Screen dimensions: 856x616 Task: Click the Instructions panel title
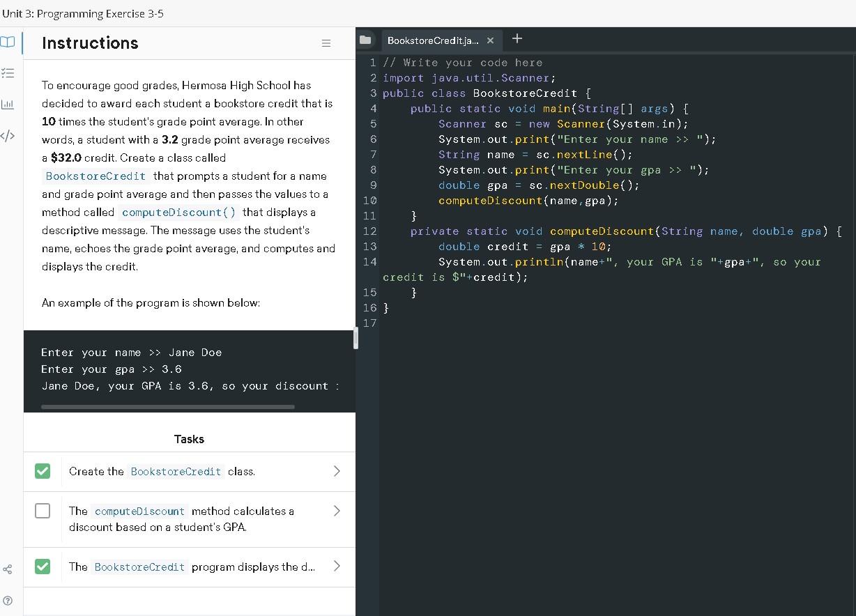(x=90, y=43)
